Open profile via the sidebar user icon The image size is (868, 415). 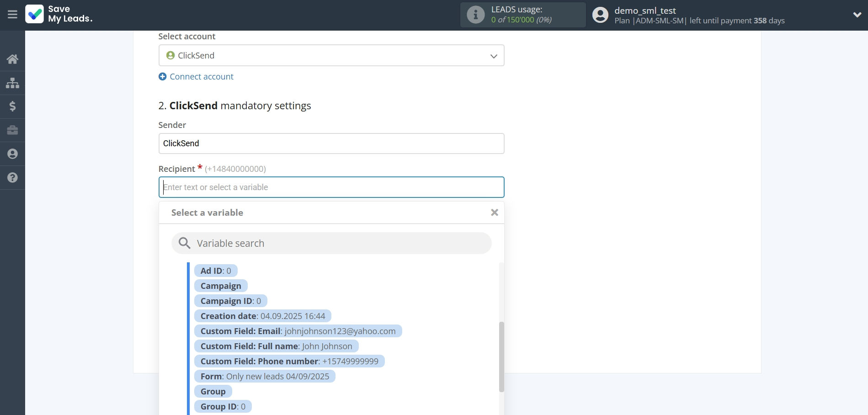point(12,154)
